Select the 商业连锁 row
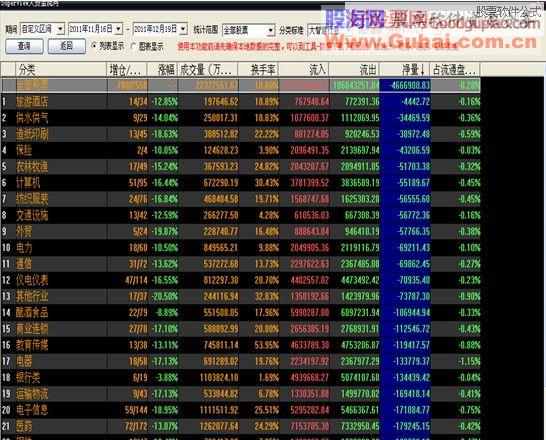The image size is (546, 440). pyautogui.click(x=241, y=329)
